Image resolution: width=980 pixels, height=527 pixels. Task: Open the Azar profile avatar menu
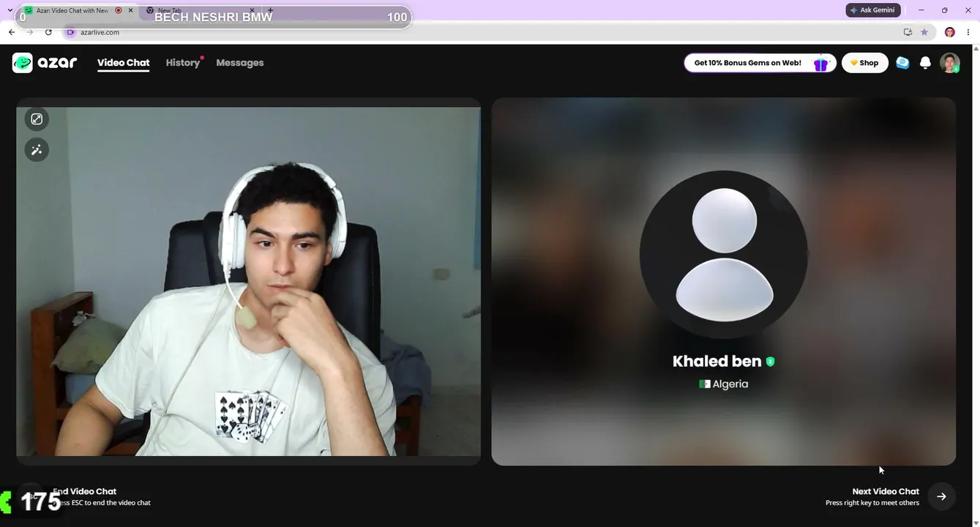pos(950,63)
